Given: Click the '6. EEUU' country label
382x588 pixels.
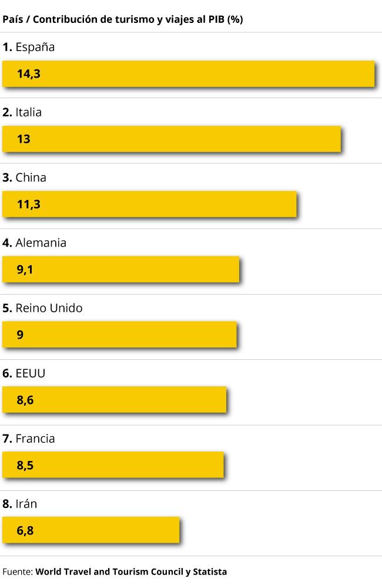Looking at the screenshot, I should (x=24, y=373).
